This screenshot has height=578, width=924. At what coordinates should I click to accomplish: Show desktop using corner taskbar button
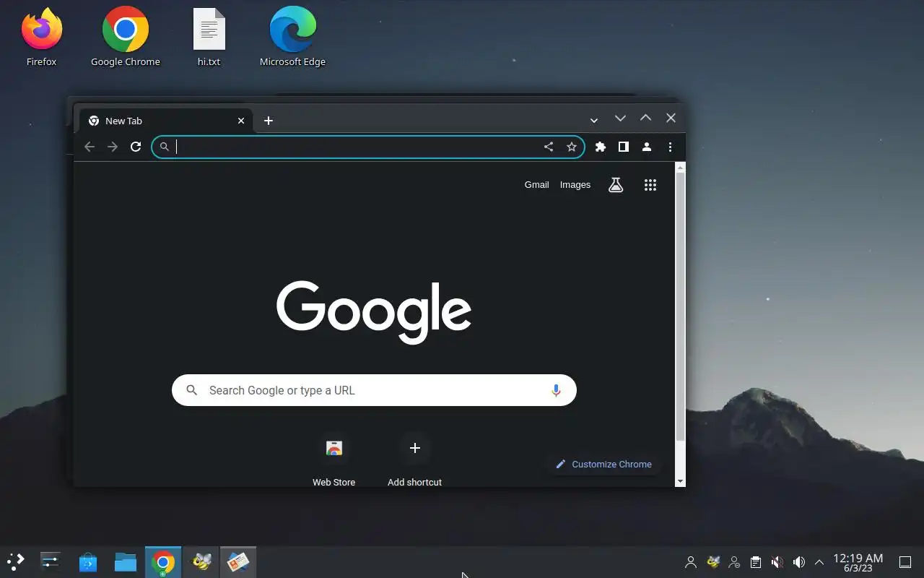click(905, 562)
